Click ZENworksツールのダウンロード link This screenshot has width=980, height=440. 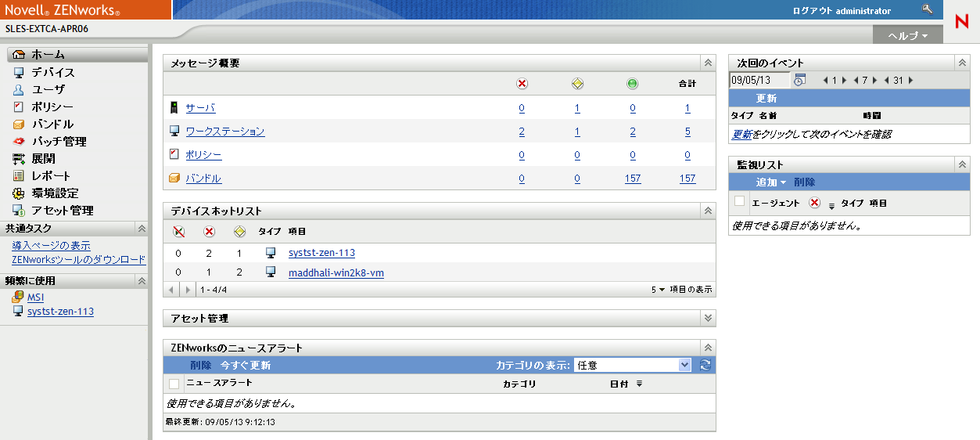click(79, 259)
